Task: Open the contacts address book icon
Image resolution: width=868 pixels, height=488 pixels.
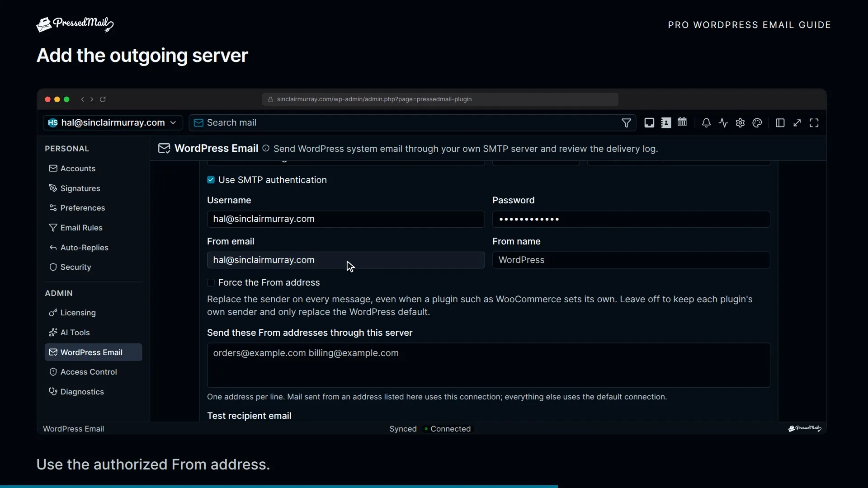Action: (666, 123)
